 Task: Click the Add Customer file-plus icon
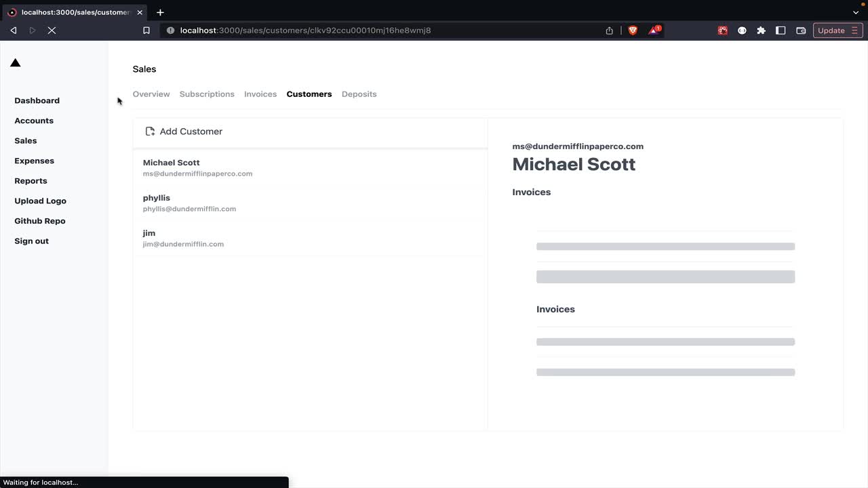[150, 131]
